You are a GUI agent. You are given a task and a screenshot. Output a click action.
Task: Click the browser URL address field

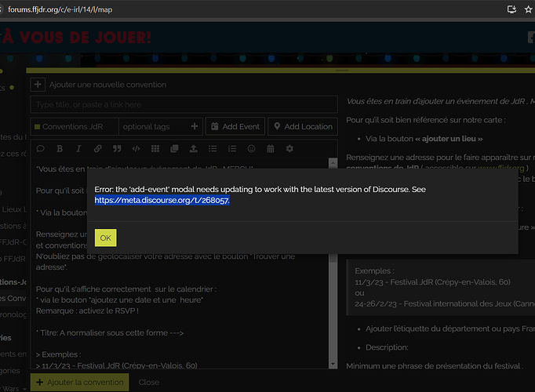(60, 9)
